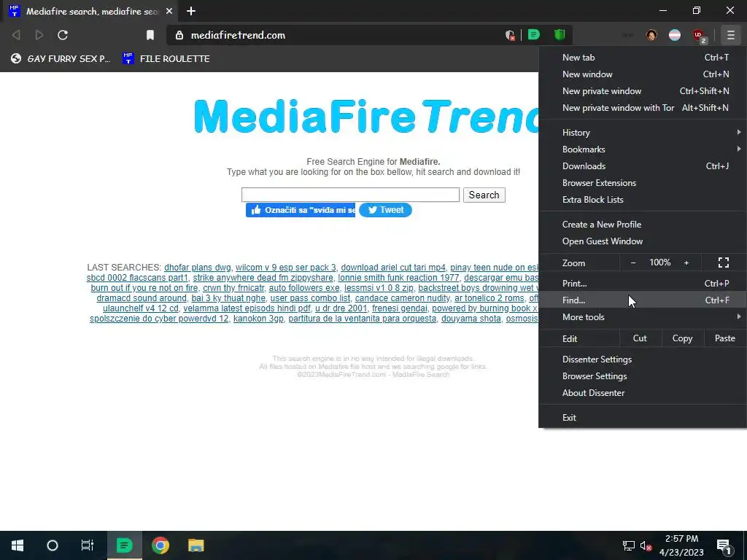The height and width of the screenshot is (560, 747).
Task: Click the muted volume tray icon
Action: [x=646, y=545]
